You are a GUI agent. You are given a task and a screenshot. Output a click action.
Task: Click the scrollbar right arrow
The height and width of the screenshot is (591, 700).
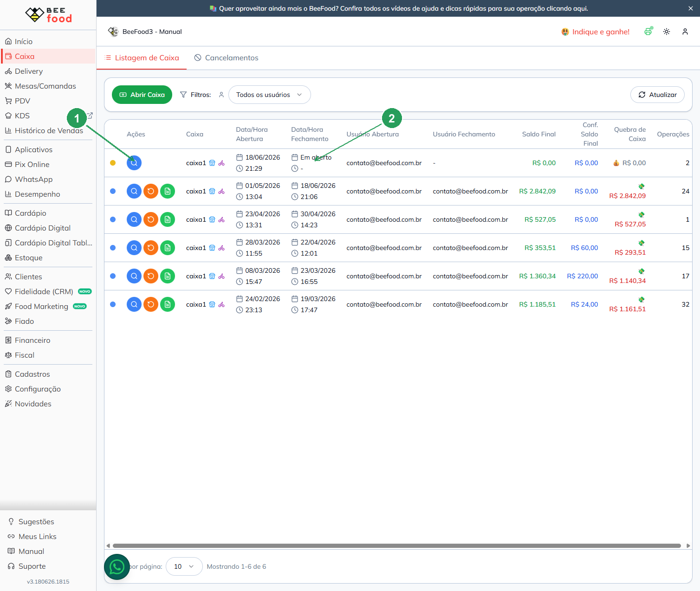688,546
